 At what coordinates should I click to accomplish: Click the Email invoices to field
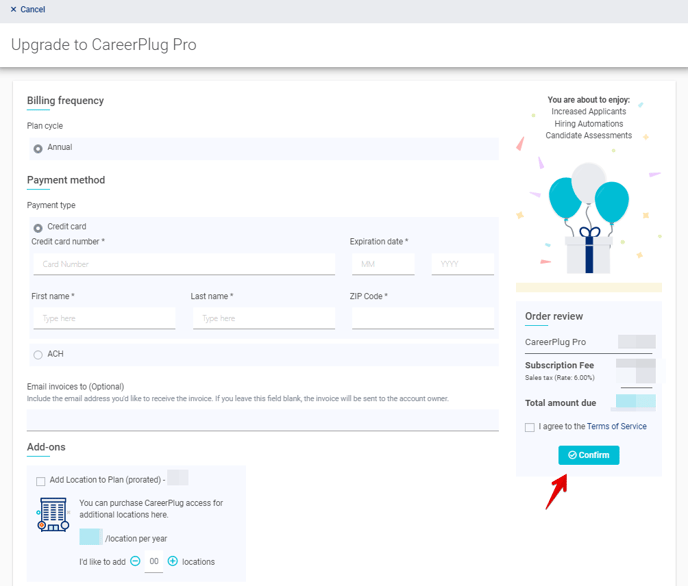point(263,420)
